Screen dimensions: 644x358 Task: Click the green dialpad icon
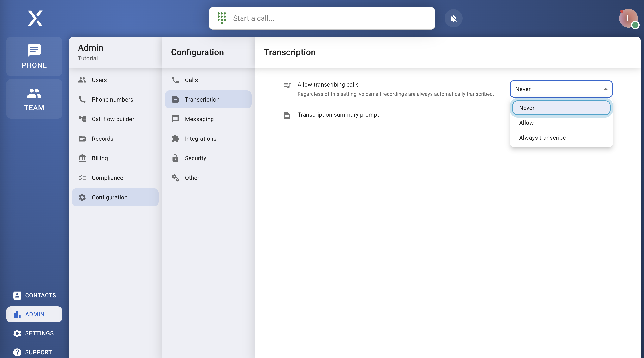coord(222,18)
